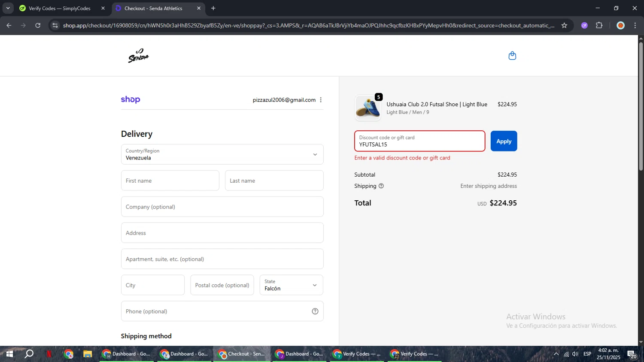Click the Postal code (optional) field
The height and width of the screenshot is (362, 644).
click(x=222, y=285)
